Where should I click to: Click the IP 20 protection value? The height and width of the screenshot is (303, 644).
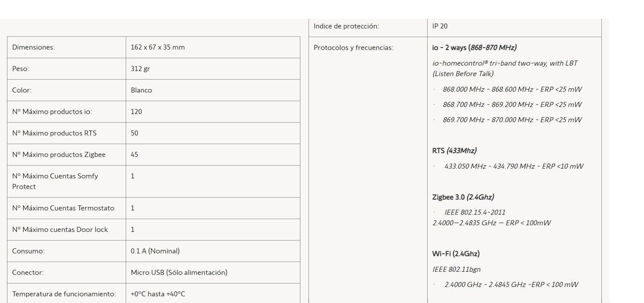click(x=440, y=26)
